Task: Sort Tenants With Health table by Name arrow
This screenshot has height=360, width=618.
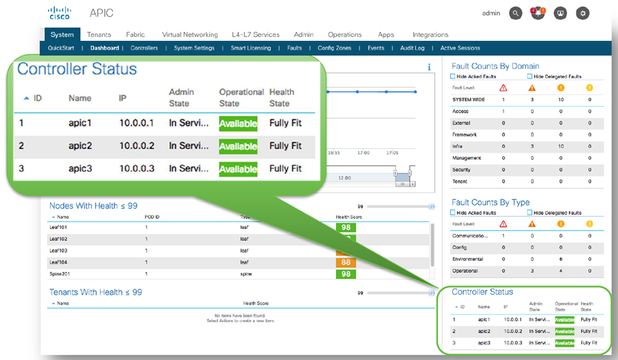Action: pyautogui.click(x=54, y=304)
